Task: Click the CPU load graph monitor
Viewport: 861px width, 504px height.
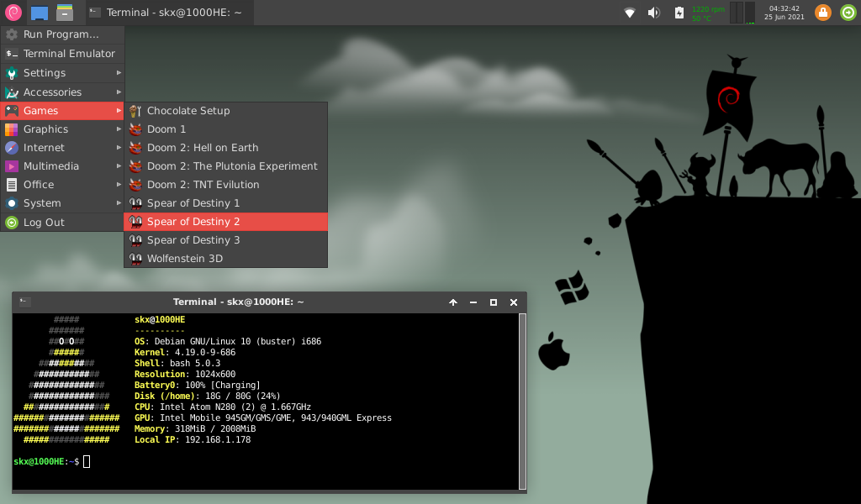Action: [742, 13]
